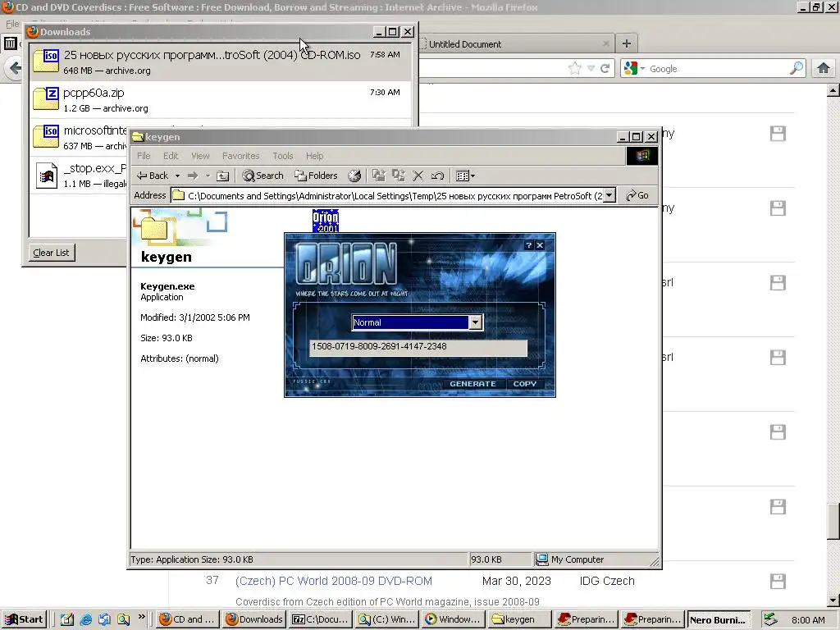Click Go button next to Address bar
This screenshot has height=630, width=840.
coord(637,195)
